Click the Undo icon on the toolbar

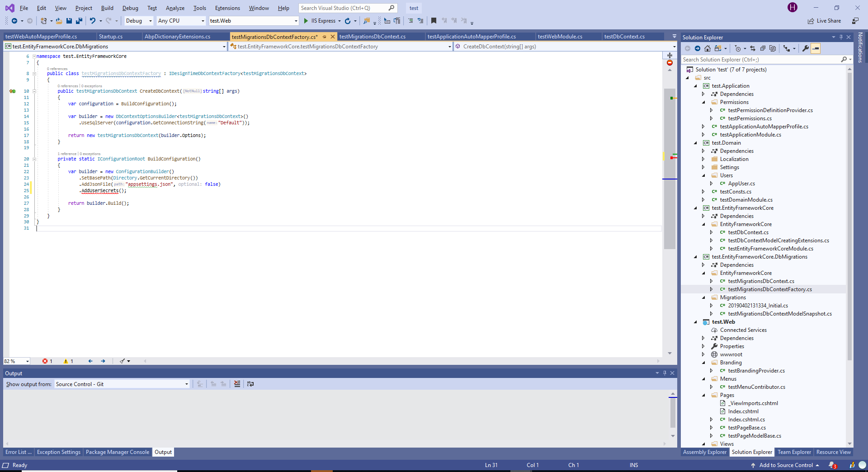(92, 21)
